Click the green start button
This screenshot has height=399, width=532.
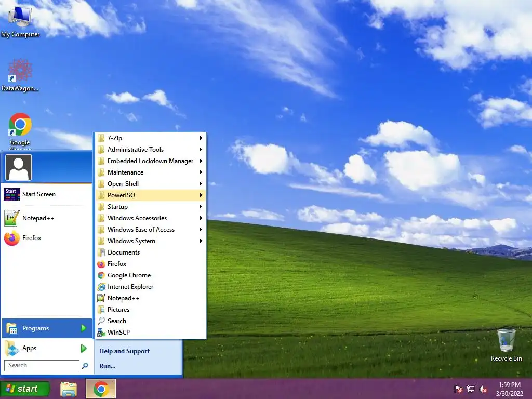click(x=24, y=389)
